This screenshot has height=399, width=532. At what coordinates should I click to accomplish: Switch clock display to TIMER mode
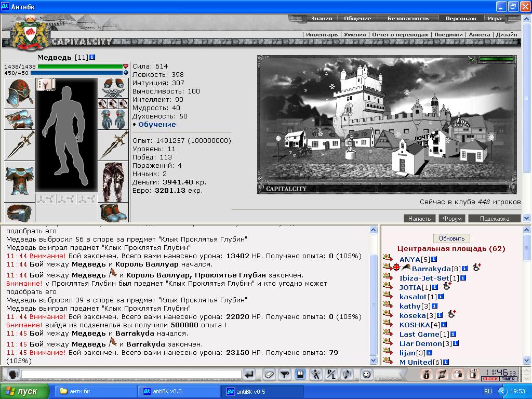508,379
